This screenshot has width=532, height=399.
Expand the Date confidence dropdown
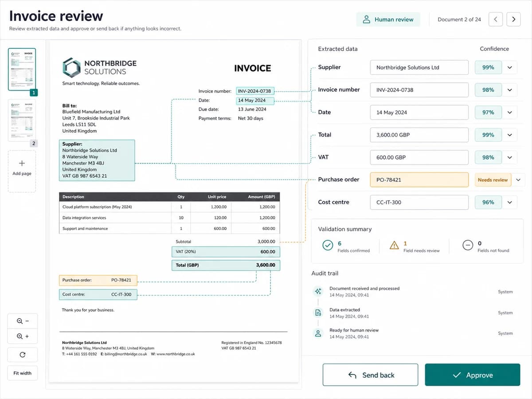(x=510, y=113)
